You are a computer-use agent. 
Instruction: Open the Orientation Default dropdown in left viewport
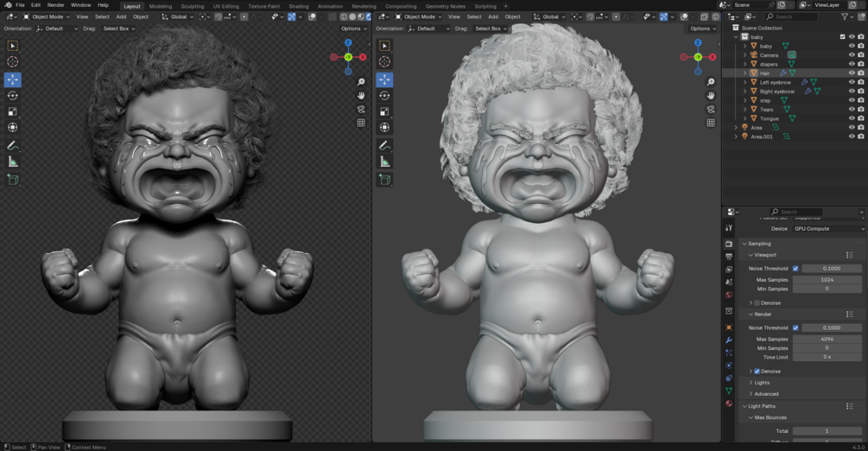[x=57, y=29]
